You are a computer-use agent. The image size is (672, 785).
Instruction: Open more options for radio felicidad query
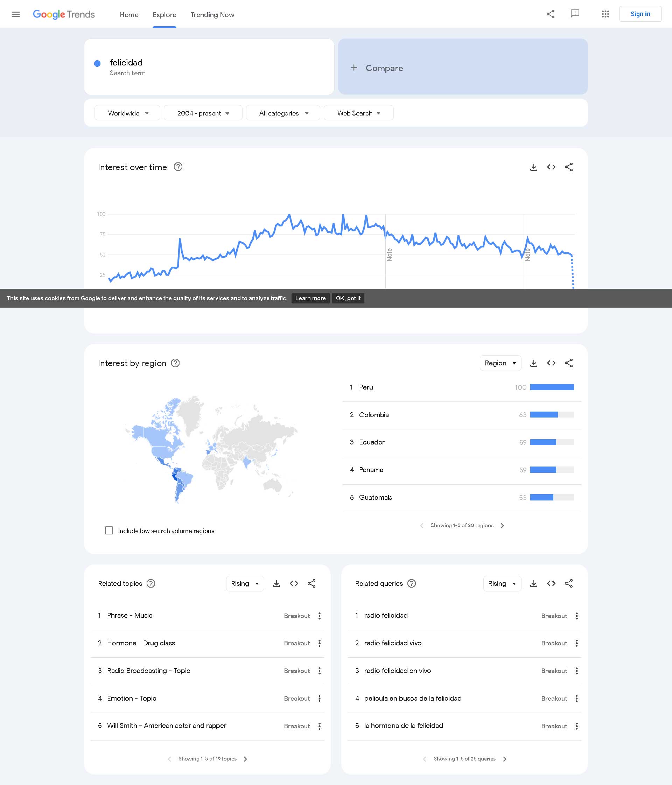click(576, 616)
